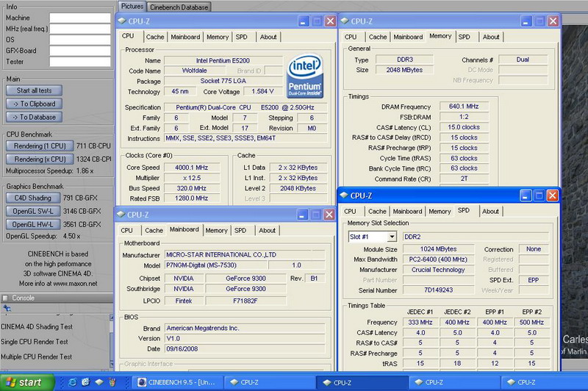This screenshot has height=391, width=588.
Task: Click Core Voltage value '1.584 V'
Action: [262, 91]
